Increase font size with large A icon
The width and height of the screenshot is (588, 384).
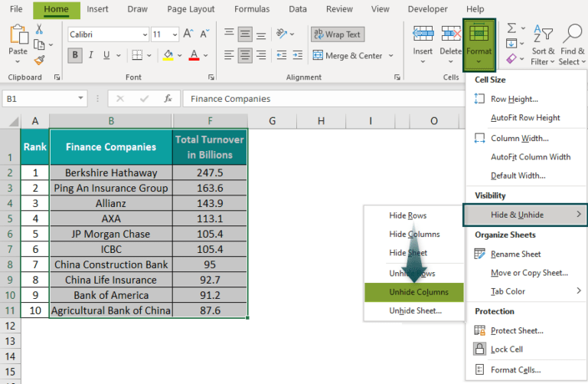point(188,34)
